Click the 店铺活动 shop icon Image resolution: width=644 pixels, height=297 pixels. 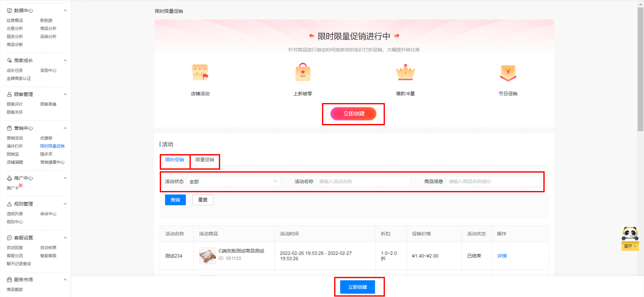pyautogui.click(x=200, y=73)
